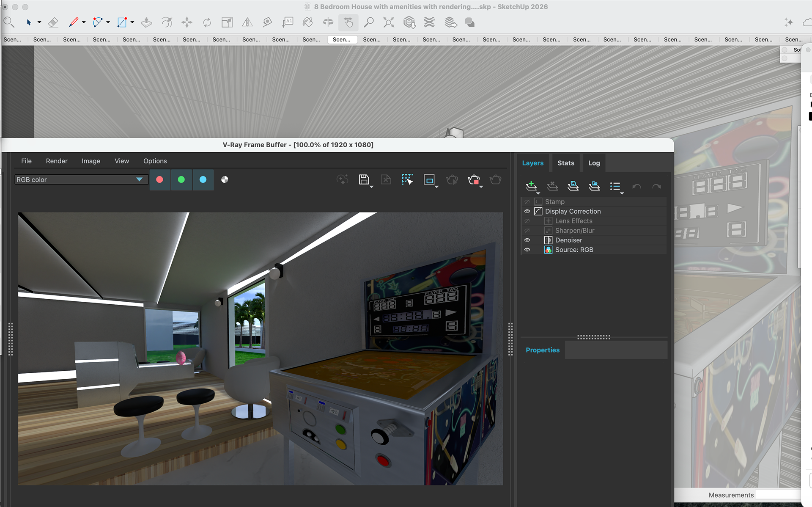
Task: Click the create layer icon
Action: pyautogui.click(x=531, y=186)
